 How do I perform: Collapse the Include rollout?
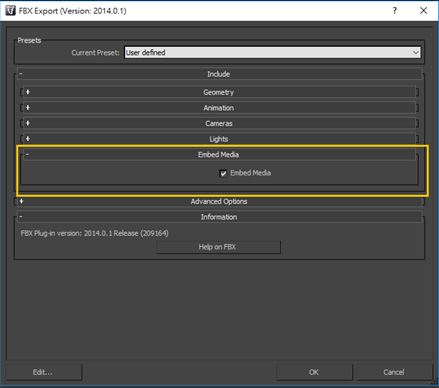(x=219, y=74)
